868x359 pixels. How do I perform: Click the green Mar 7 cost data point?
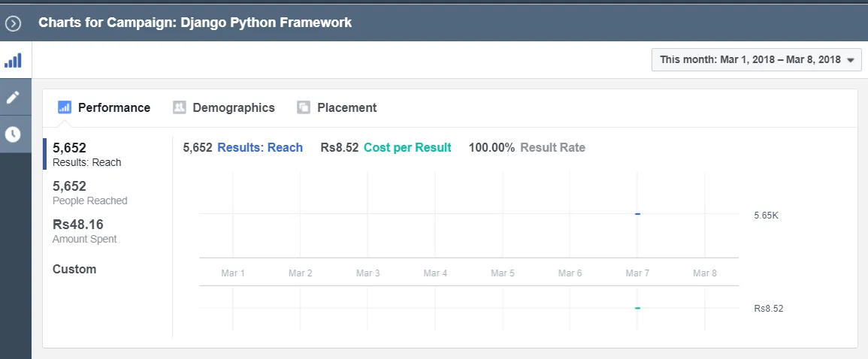click(x=637, y=308)
